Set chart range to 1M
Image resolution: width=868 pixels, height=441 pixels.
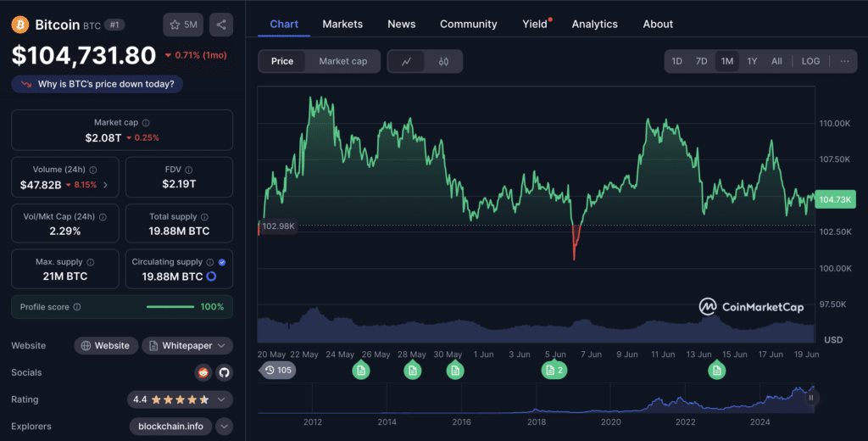coord(726,62)
